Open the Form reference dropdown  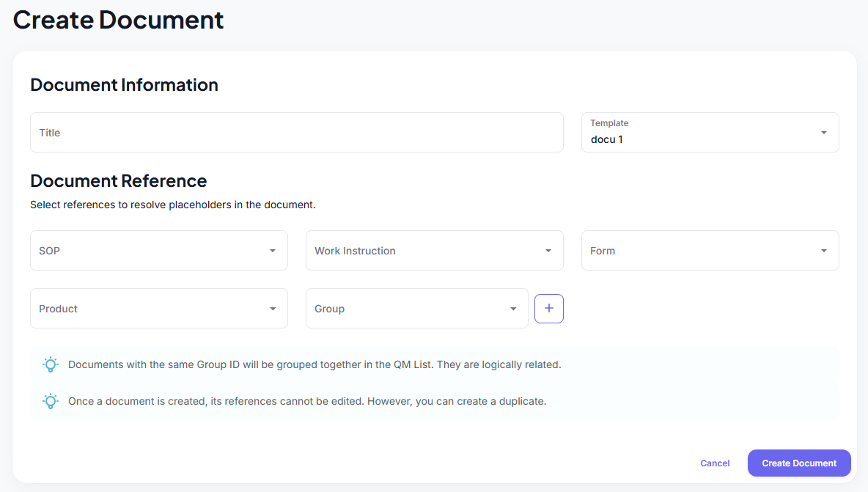point(710,250)
